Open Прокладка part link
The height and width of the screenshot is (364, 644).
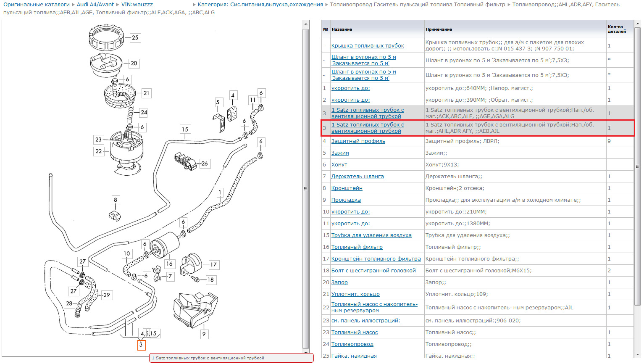[x=346, y=200]
